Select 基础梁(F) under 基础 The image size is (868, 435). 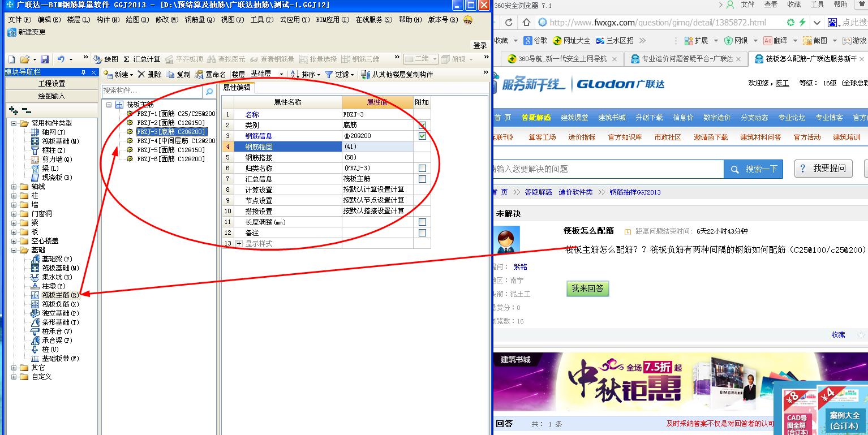(x=51, y=259)
